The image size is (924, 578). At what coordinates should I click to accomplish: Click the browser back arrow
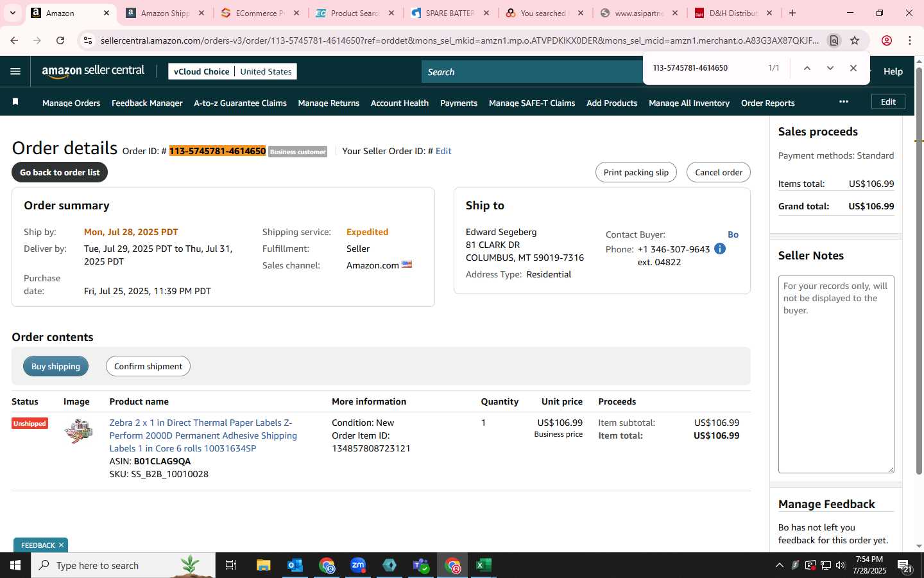click(14, 40)
